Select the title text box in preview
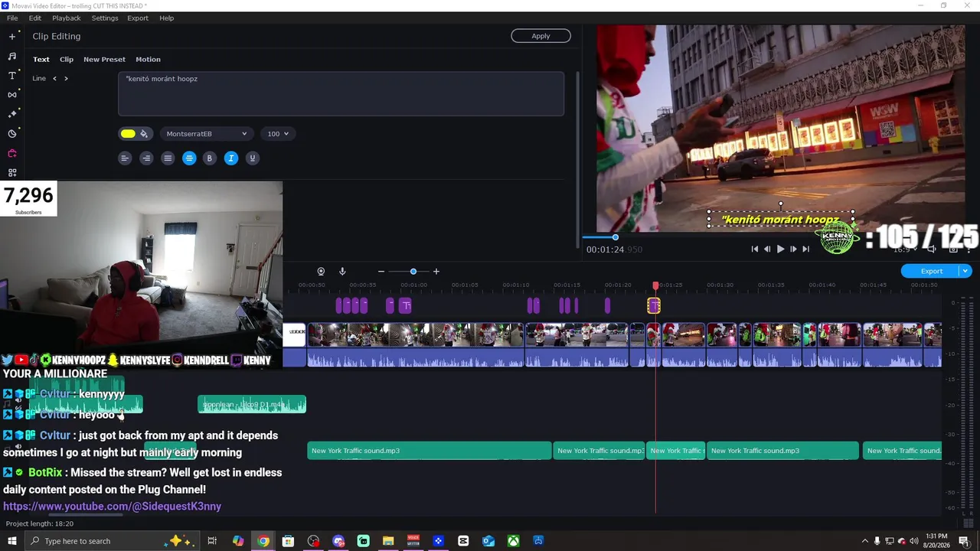This screenshot has height=551, width=980. point(780,220)
